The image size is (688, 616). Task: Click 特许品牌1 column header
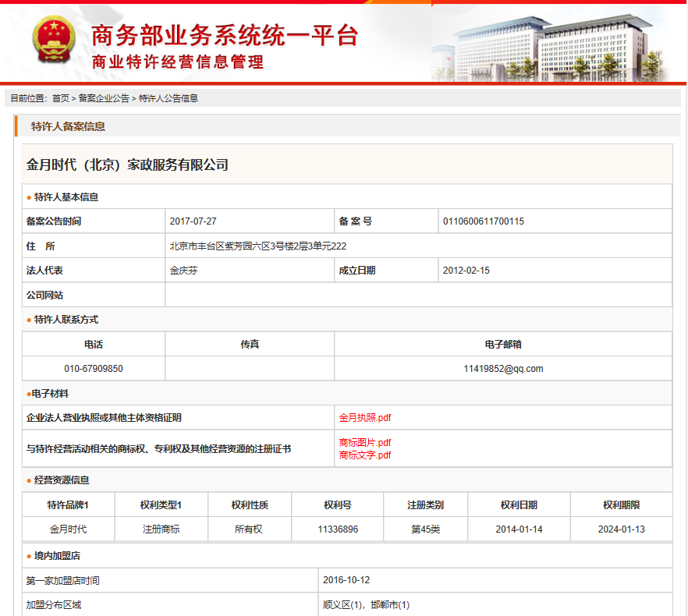(68, 505)
